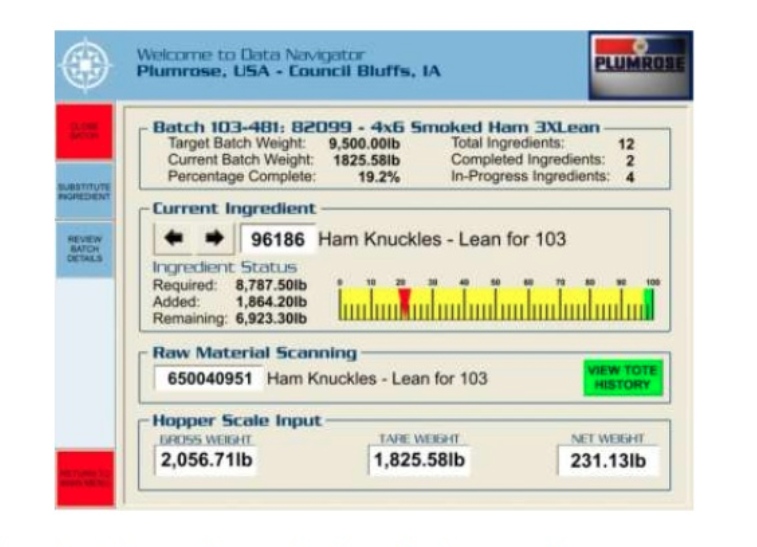Click the Percentage Complete value 19.2%
Screen dimensions: 757x547
378,176
